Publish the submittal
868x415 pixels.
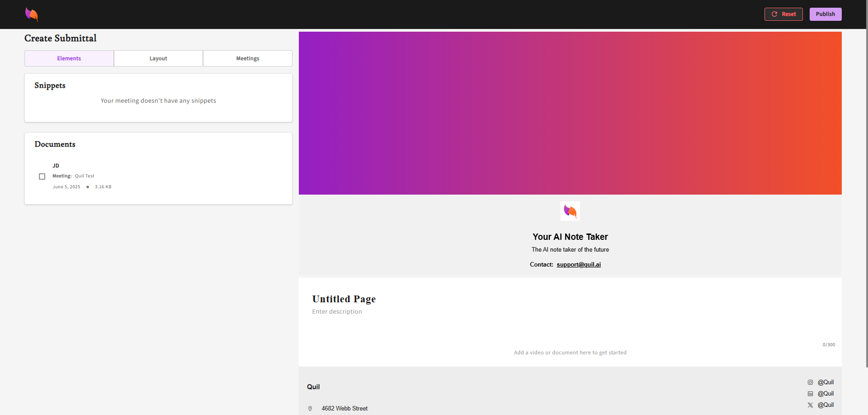click(826, 14)
